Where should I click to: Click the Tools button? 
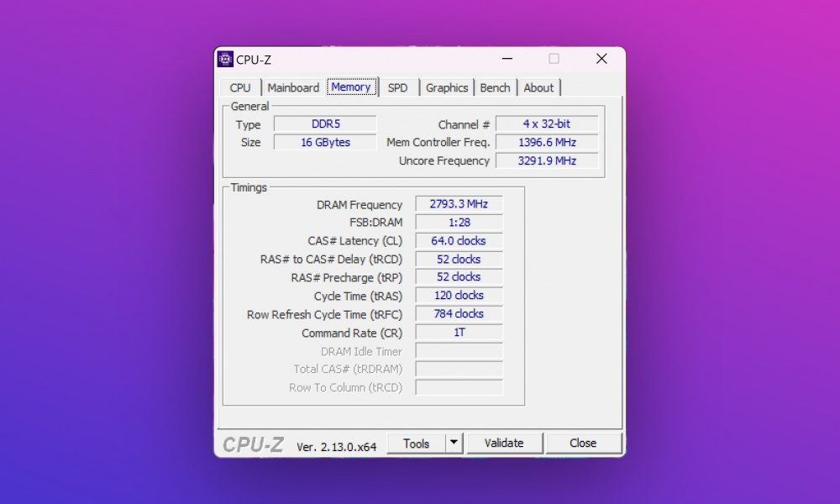(416, 444)
